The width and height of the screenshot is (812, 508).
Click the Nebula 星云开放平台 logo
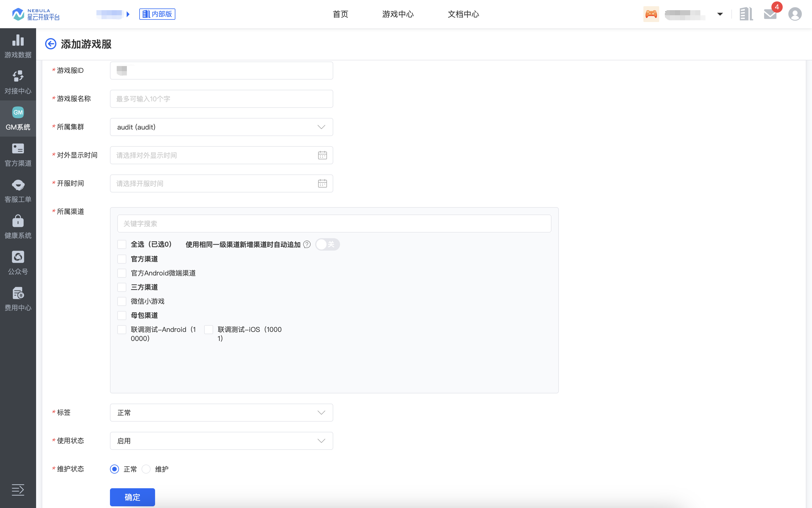click(36, 14)
